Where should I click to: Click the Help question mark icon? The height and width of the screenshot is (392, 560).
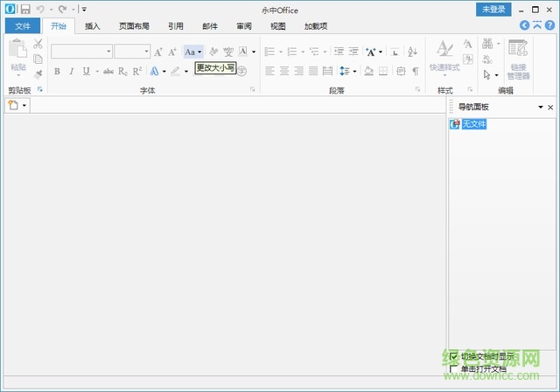click(549, 26)
